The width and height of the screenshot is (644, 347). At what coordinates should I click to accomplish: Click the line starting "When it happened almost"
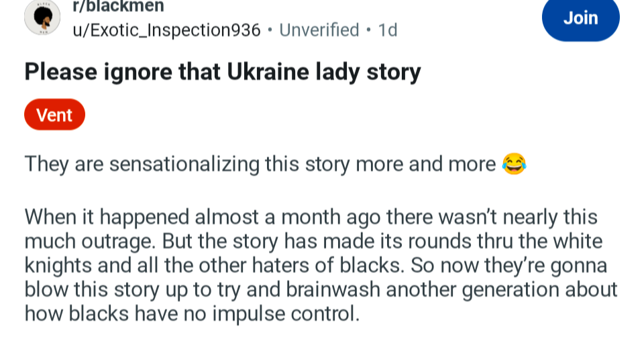311,217
